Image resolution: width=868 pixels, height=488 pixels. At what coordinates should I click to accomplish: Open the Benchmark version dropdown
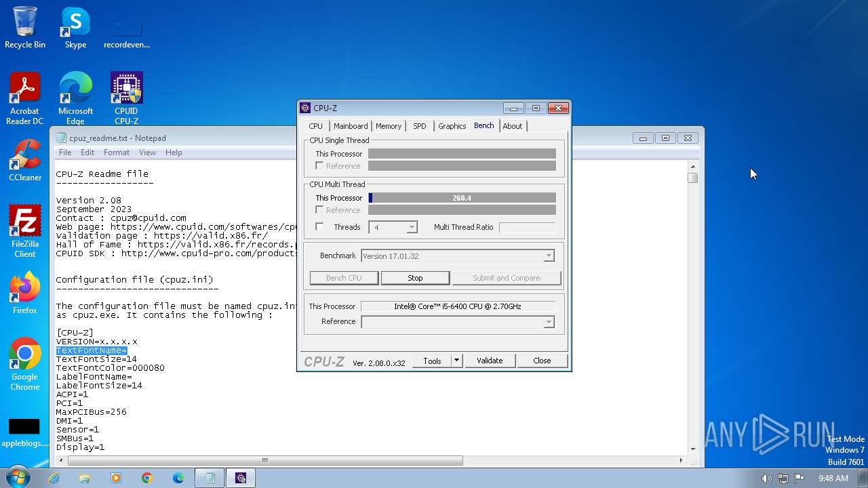[549, 256]
